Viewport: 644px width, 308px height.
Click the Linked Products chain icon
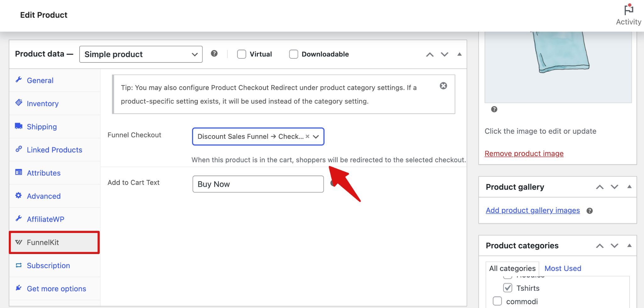point(19,149)
